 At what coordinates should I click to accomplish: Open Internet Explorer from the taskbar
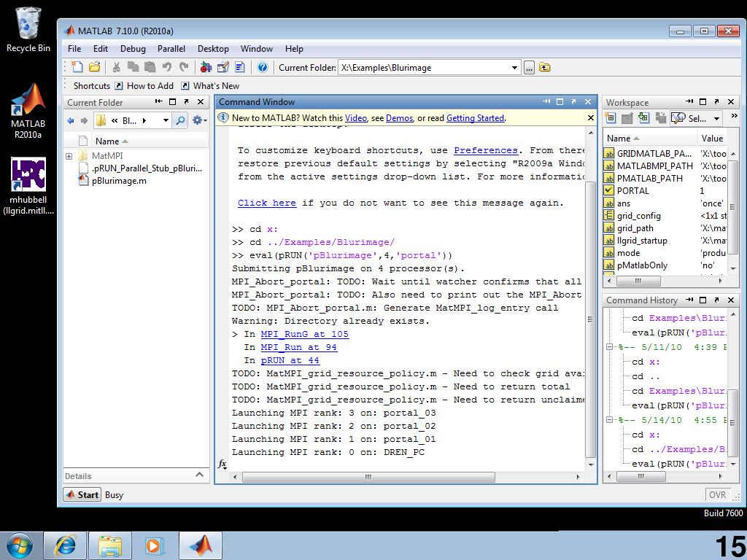click(65, 545)
